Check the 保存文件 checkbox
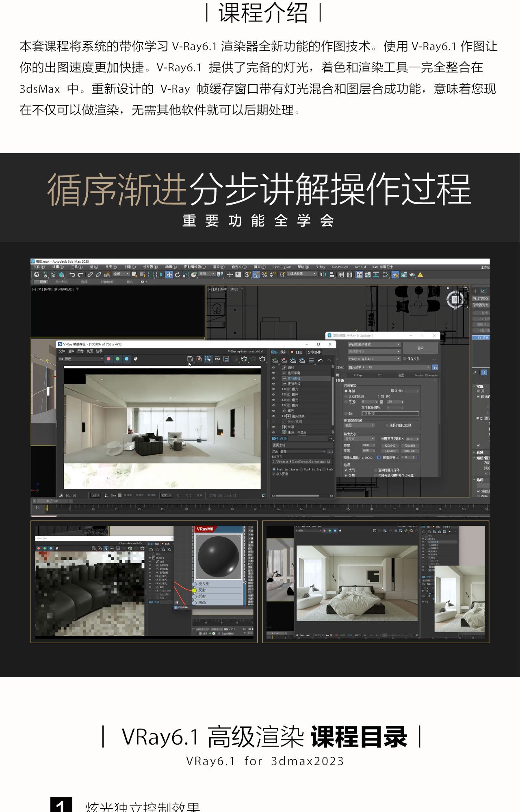Viewport: 520px width, 812px height. pyautogui.click(x=405, y=359)
